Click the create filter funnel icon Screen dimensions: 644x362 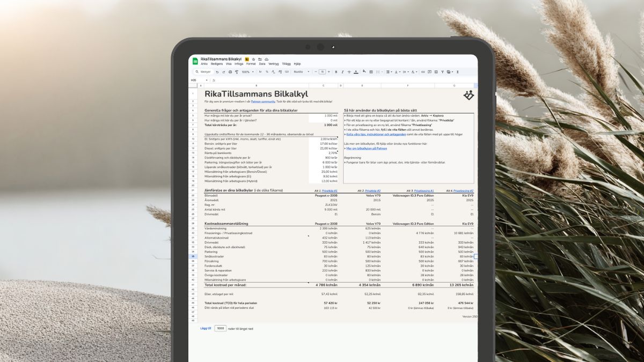click(x=443, y=72)
